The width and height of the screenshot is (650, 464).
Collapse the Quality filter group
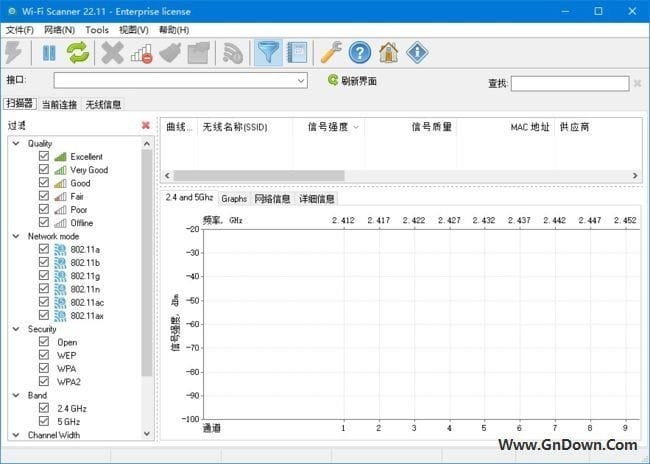pyautogui.click(x=16, y=143)
